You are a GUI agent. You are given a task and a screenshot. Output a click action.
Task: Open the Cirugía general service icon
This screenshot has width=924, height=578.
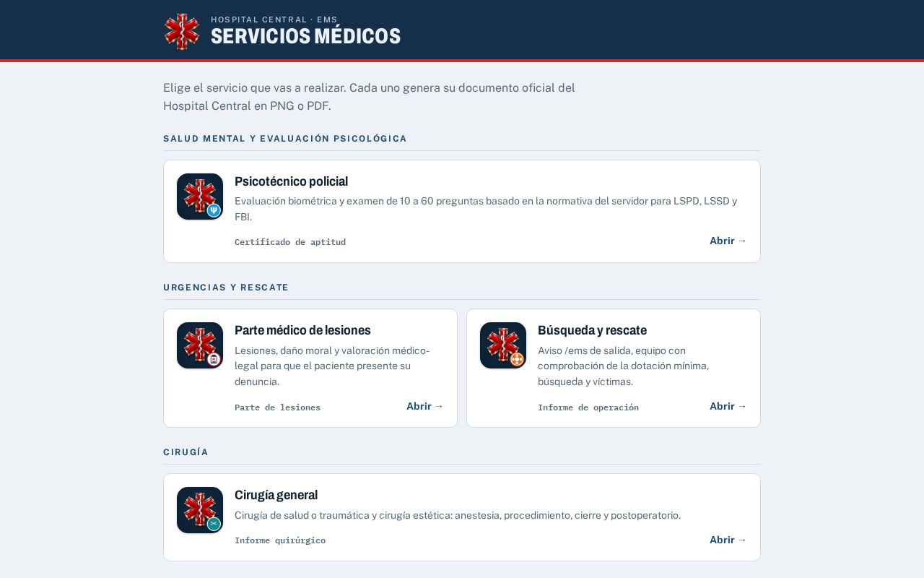pos(200,510)
